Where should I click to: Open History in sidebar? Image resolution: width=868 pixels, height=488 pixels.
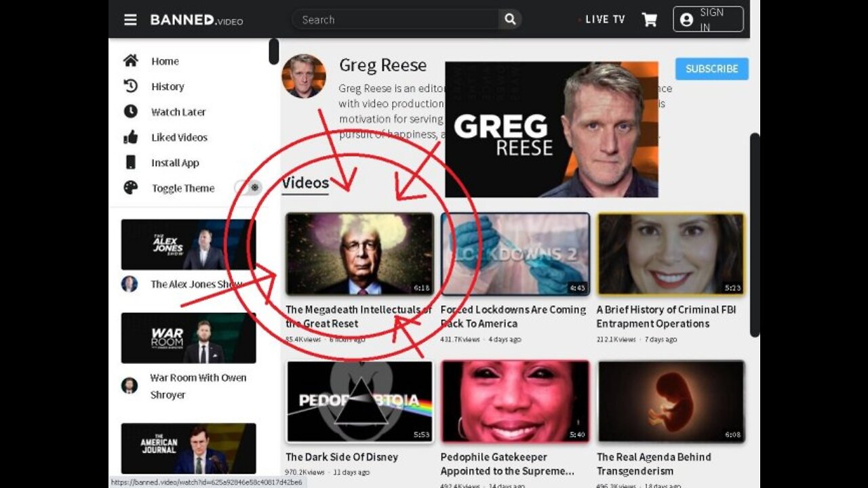[167, 87]
